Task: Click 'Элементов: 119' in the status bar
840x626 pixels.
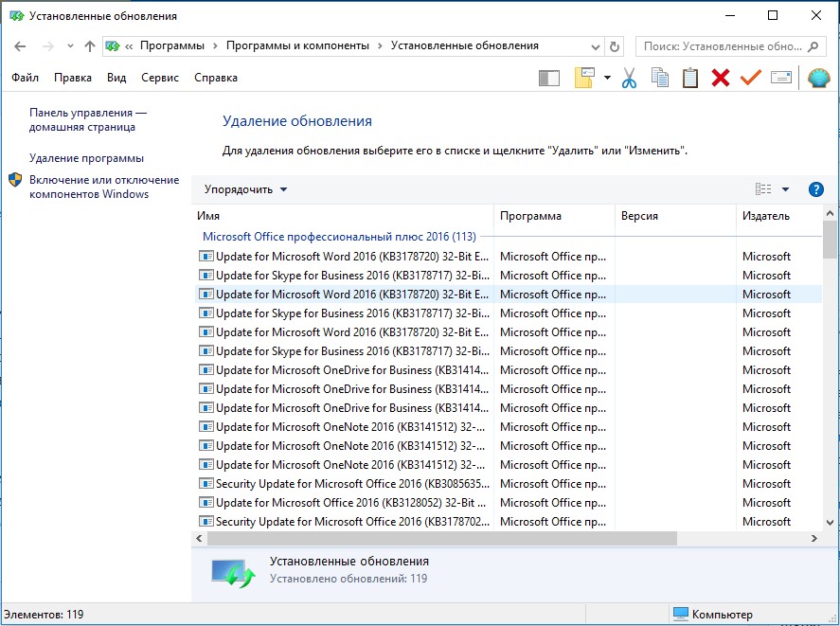Action: pyautogui.click(x=44, y=615)
